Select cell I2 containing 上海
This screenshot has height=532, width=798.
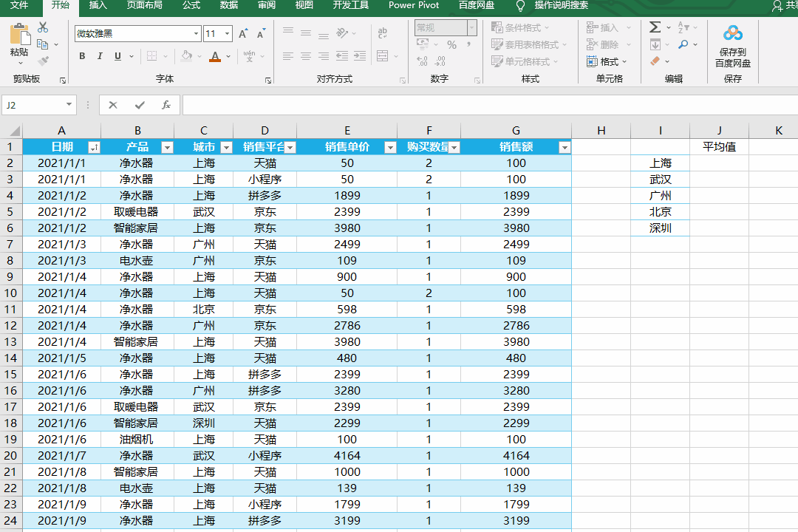click(x=660, y=163)
